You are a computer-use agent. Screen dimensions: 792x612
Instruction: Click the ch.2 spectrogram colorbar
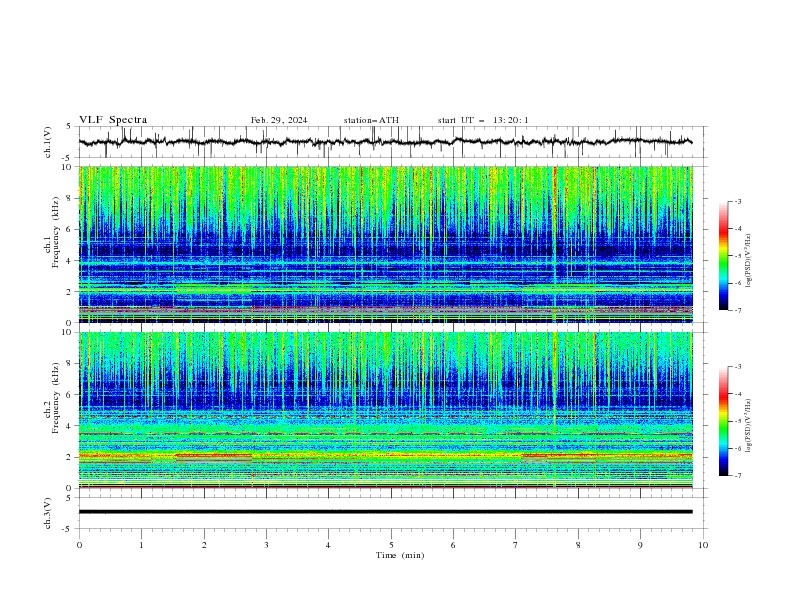point(723,421)
